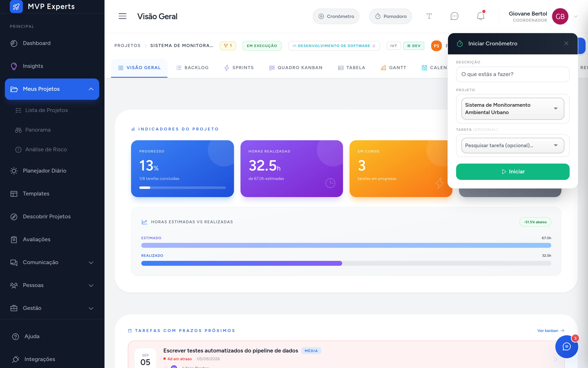Screen dimensions: 588x368
Task: Open the Quadro Kanban tab
Action: coord(296,68)
